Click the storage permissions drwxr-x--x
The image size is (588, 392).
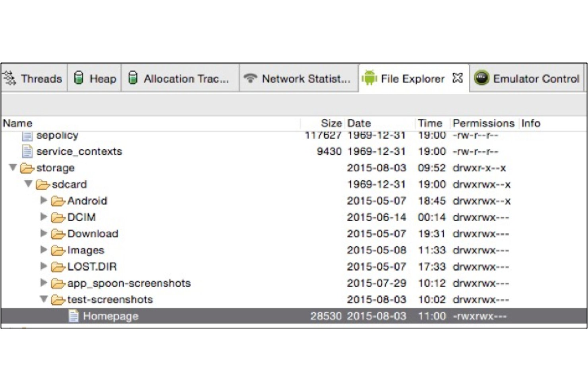tap(480, 168)
